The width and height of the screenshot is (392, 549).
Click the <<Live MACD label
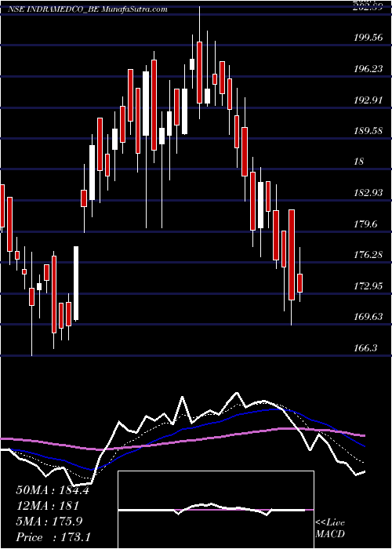[330, 529]
